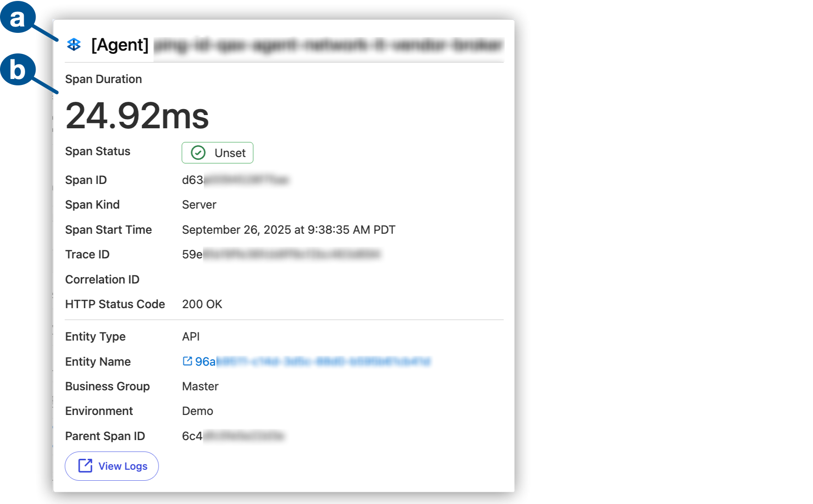
Task: Click the Demo environment value
Action: [197, 411]
